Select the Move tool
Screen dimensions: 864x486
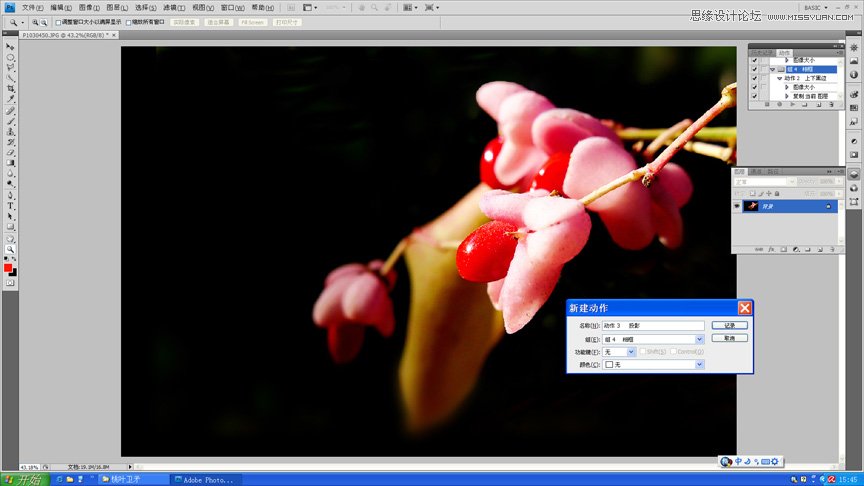[10, 47]
